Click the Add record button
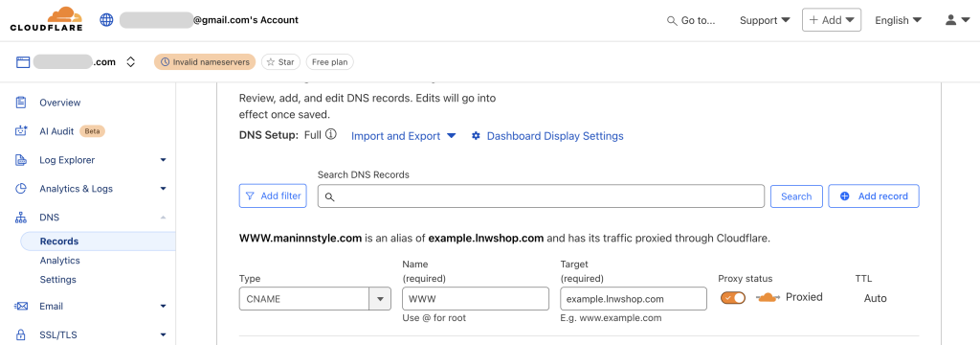Image resolution: width=980 pixels, height=345 pixels. [874, 196]
